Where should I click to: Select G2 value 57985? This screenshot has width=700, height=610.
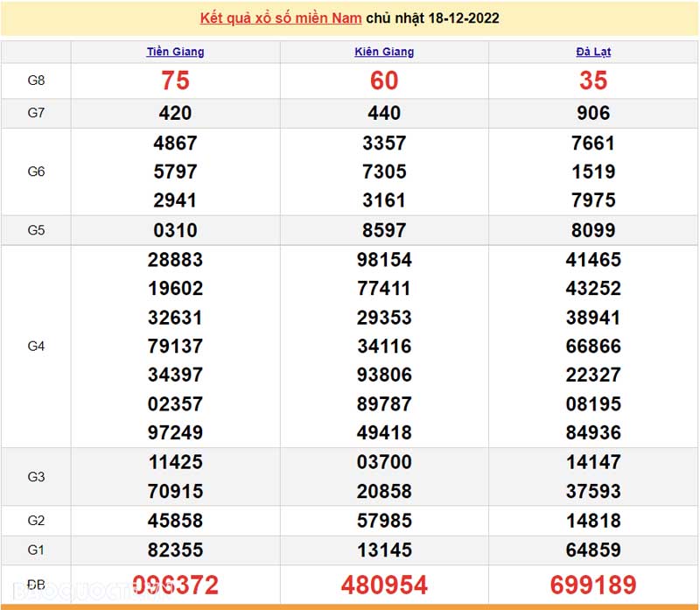coord(384,521)
